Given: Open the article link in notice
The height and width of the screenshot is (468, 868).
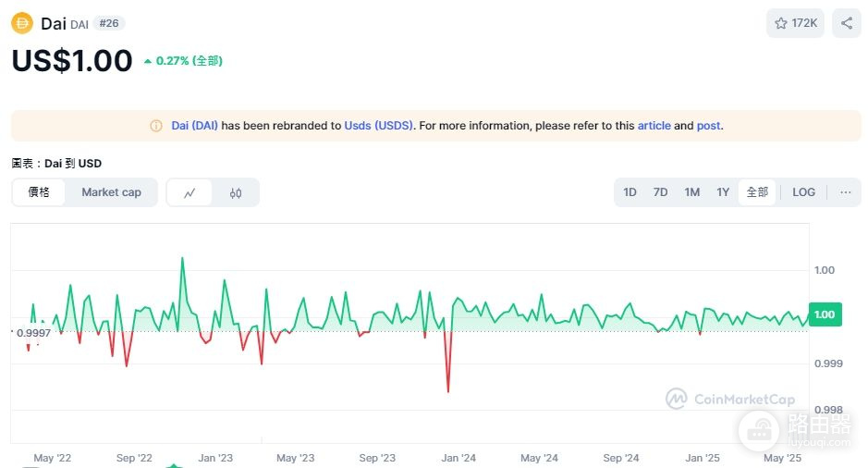Looking at the screenshot, I should click(x=654, y=126).
